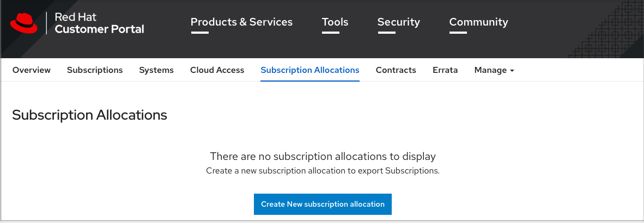Viewport: 644px width, 223px height.
Task: Expand the Manage dropdown
Action: (491, 70)
